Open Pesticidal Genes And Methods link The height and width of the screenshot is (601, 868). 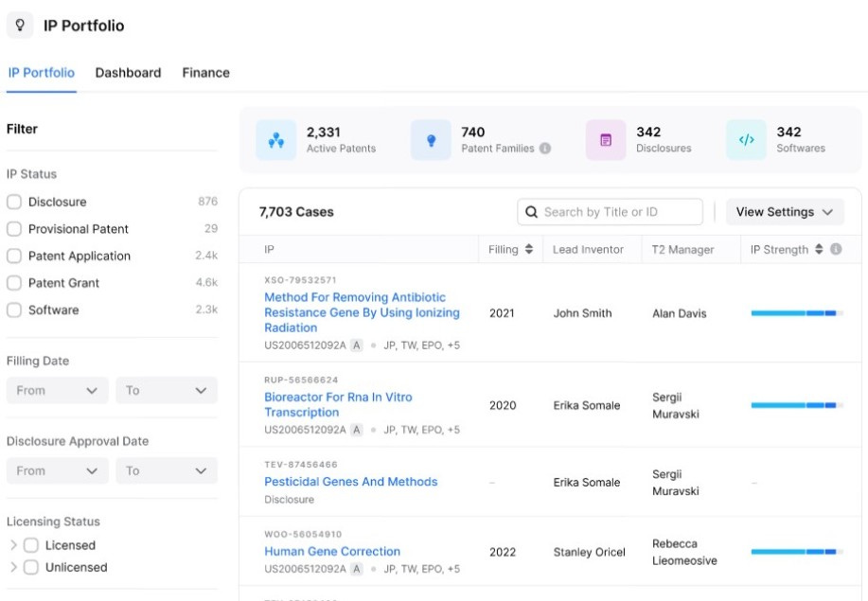pyautogui.click(x=351, y=482)
